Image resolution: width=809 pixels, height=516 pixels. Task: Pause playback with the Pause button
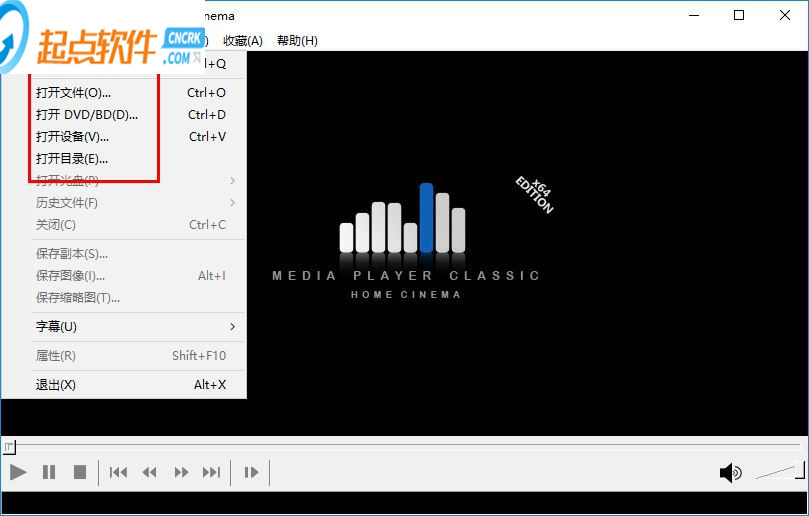click(x=49, y=472)
